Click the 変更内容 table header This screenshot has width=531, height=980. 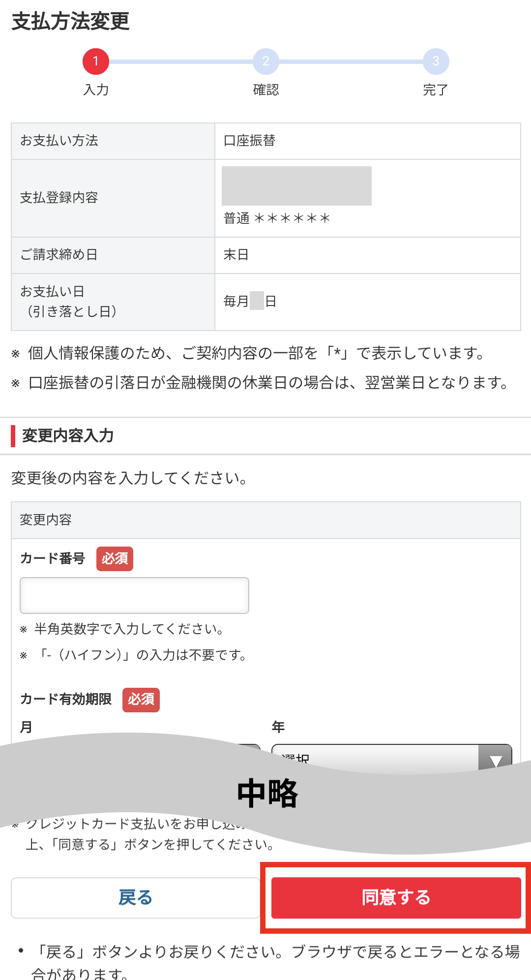click(46, 520)
